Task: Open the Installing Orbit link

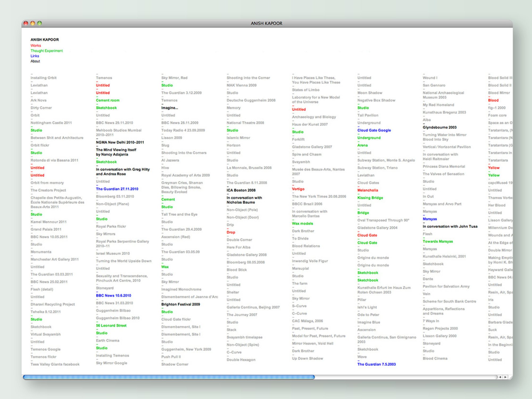Action: click(x=43, y=78)
